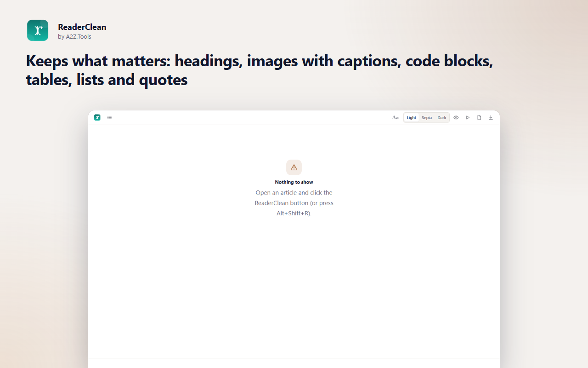Open the Aa typography settings
Image resolution: width=588 pixels, height=368 pixels.
pos(395,118)
